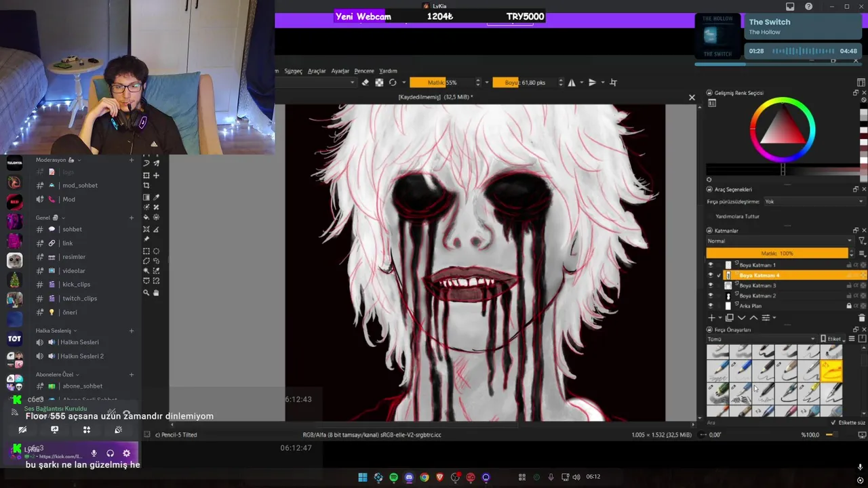Hide Boya Katmanı 2 layer
The width and height of the screenshot is (868, 488).
pos(710,296)
